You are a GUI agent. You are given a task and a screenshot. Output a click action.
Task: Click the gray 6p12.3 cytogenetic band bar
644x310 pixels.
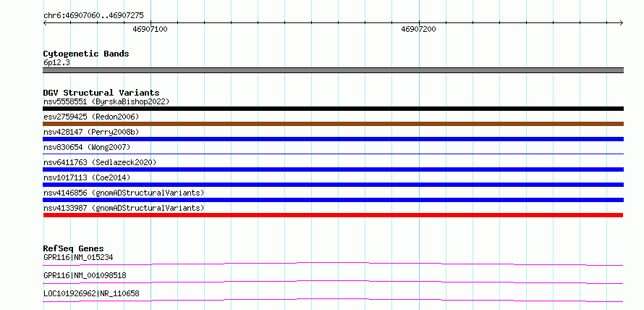pos(333,70)
